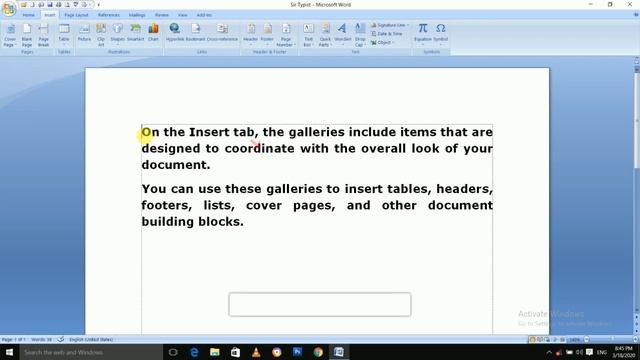Click the page count in status bar

tap(14, 340)
